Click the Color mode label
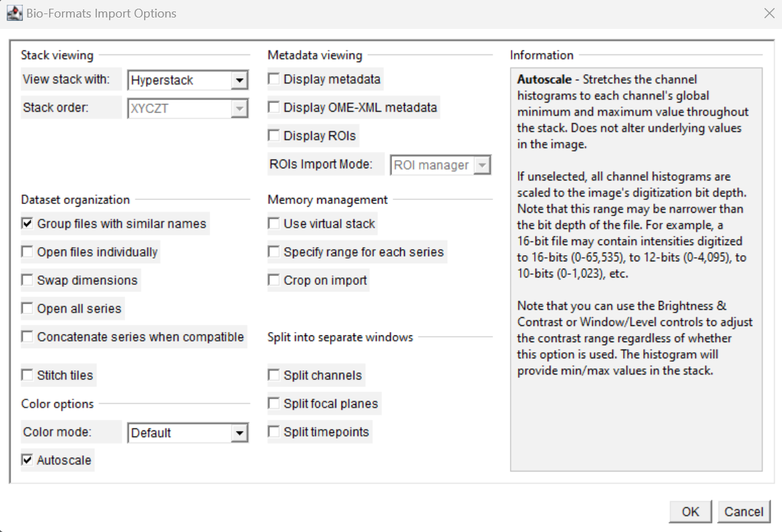782x532 pixels. click(x=57, y=432)
